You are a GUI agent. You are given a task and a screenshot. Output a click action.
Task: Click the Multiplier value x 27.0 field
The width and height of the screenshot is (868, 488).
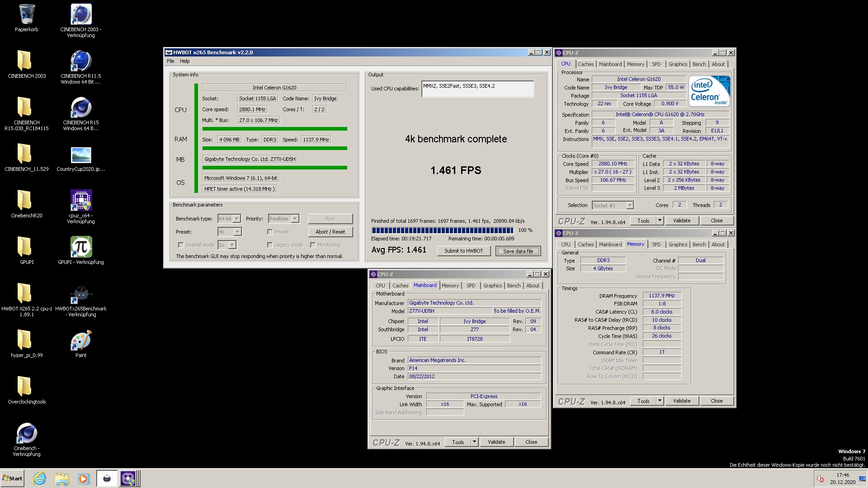coord(613,172)
